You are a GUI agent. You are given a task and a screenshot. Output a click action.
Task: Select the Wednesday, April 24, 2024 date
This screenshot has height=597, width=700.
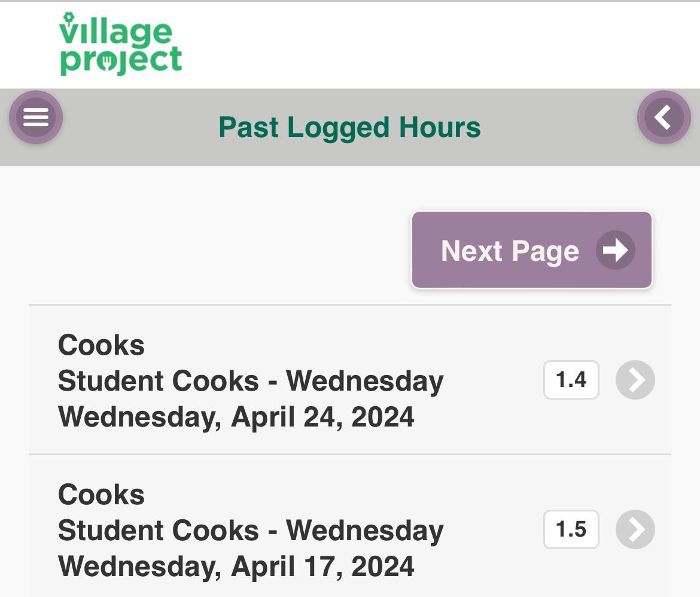pos(236,417)
